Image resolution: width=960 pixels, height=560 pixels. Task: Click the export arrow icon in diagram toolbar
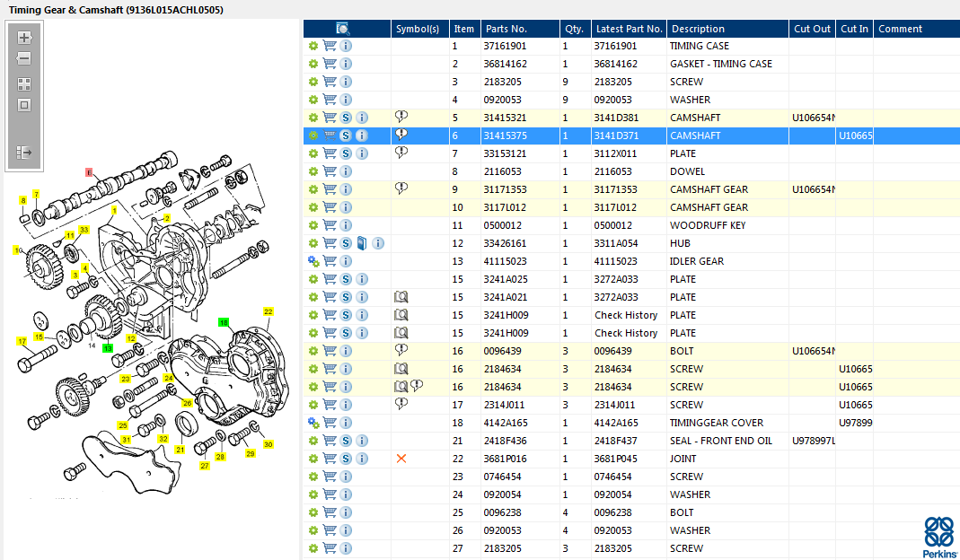(24, 153)
